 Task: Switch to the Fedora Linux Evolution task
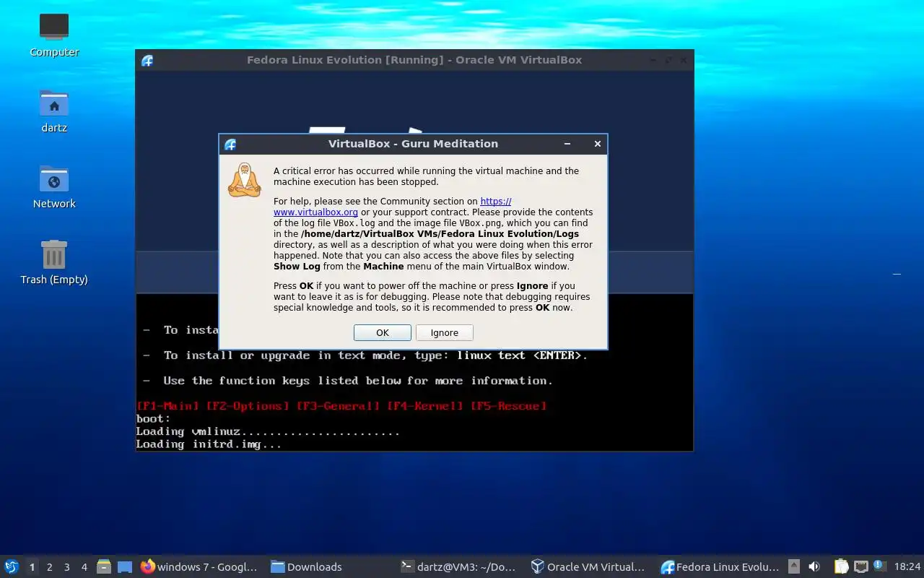(x=720, y=566)
